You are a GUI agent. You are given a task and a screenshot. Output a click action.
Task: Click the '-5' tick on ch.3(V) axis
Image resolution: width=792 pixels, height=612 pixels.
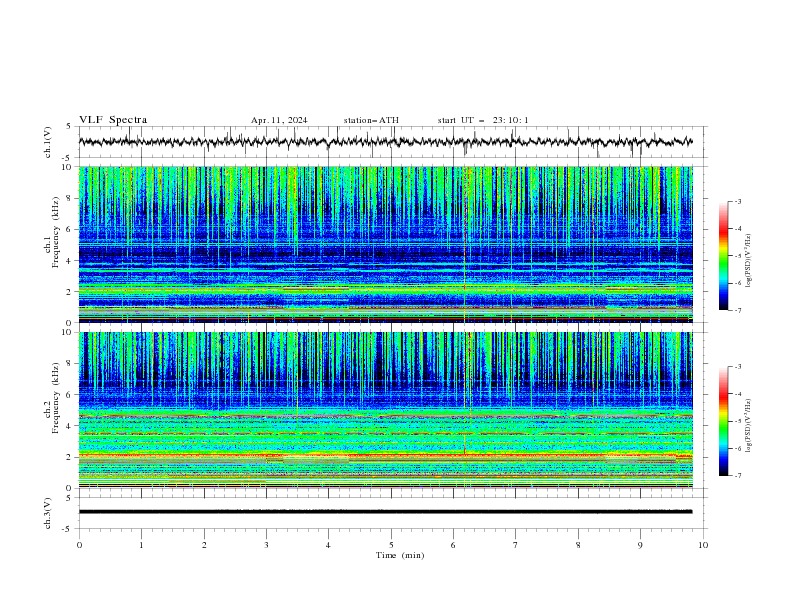point(68,529)
